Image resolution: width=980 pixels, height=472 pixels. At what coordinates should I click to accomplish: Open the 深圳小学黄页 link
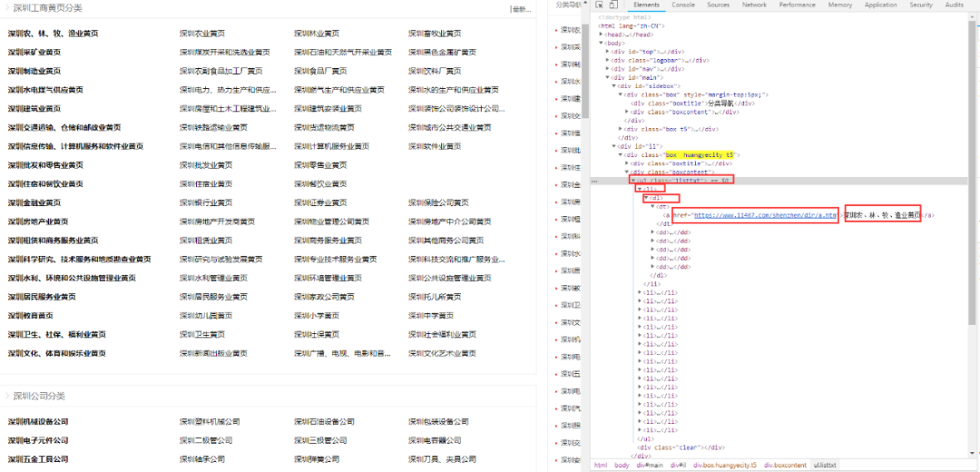[317, 315]
